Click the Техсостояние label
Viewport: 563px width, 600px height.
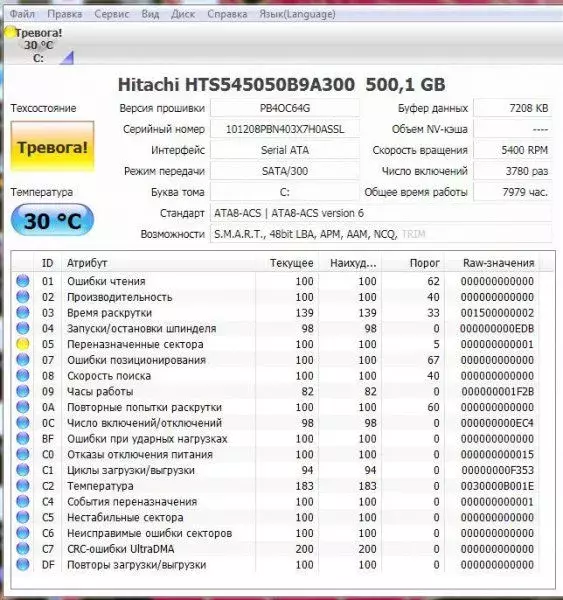pos(43,108)
